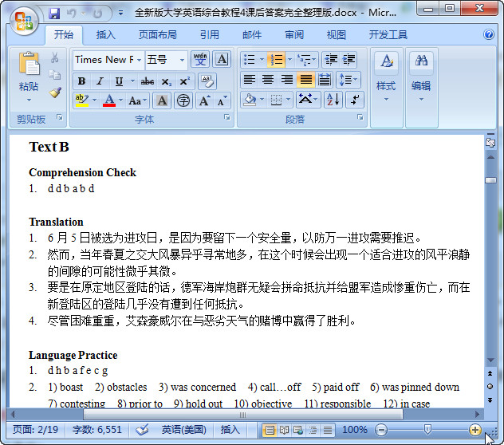The height and width of the screenshot is (445, 504).
Task: Expand Paste options dropdown arrow
Action: [29, 100]
